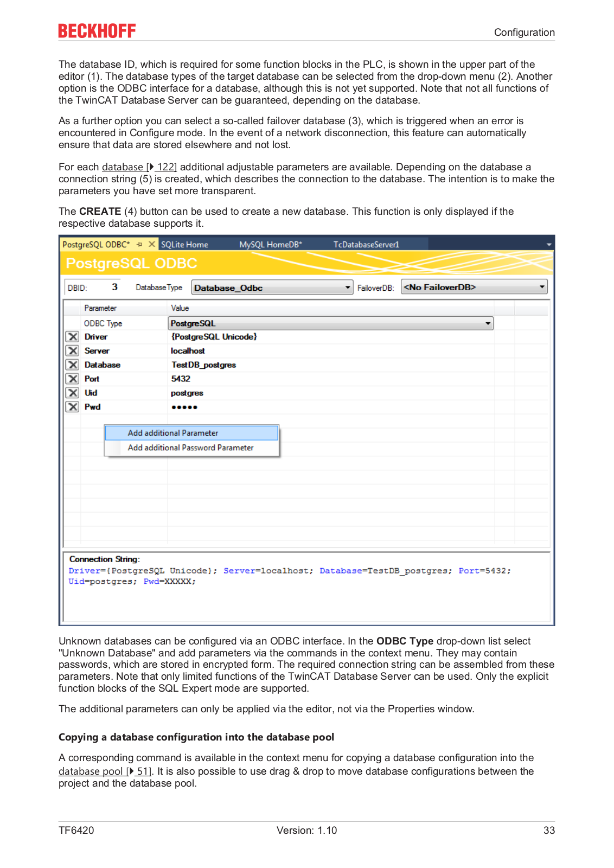The image size is (614, 868).
Task: Switch to the SQLite Home tab
Action: pos(184,245)
